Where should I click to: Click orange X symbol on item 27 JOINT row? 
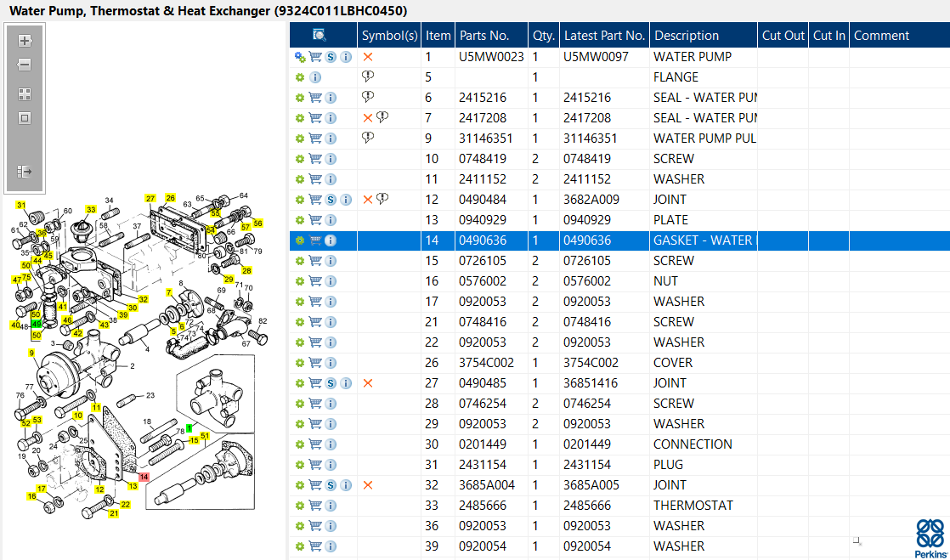coord(367,383)
